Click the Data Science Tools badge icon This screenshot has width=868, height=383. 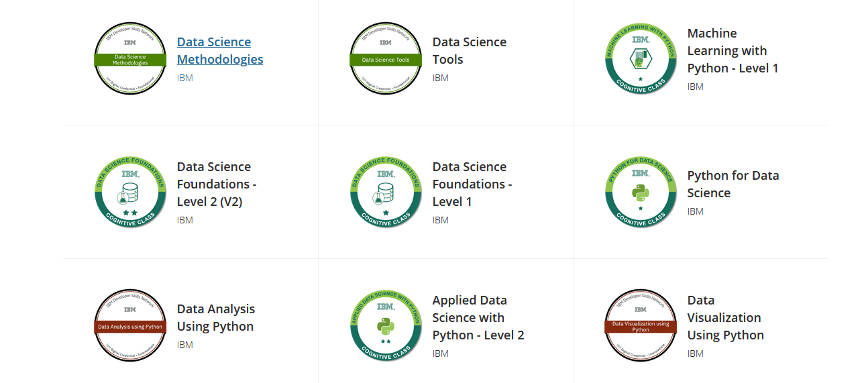(386, 59)
